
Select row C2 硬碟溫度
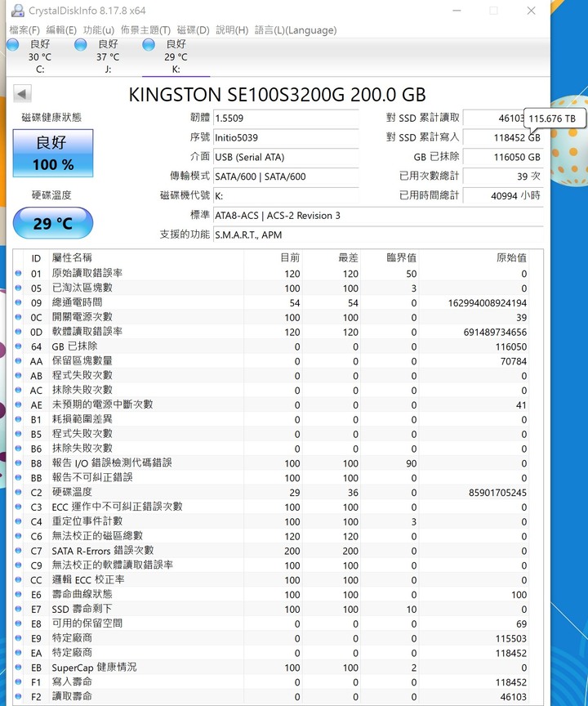click(271, 493)
